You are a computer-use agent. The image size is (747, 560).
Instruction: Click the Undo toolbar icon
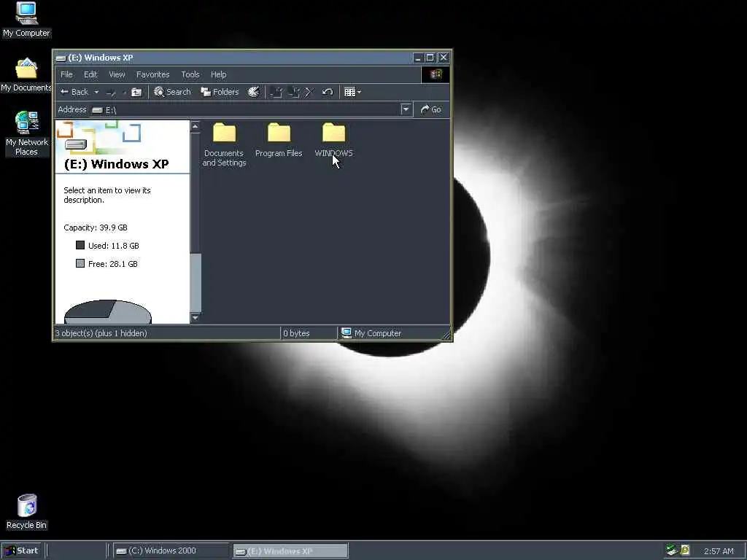click(x=328, y=92)
